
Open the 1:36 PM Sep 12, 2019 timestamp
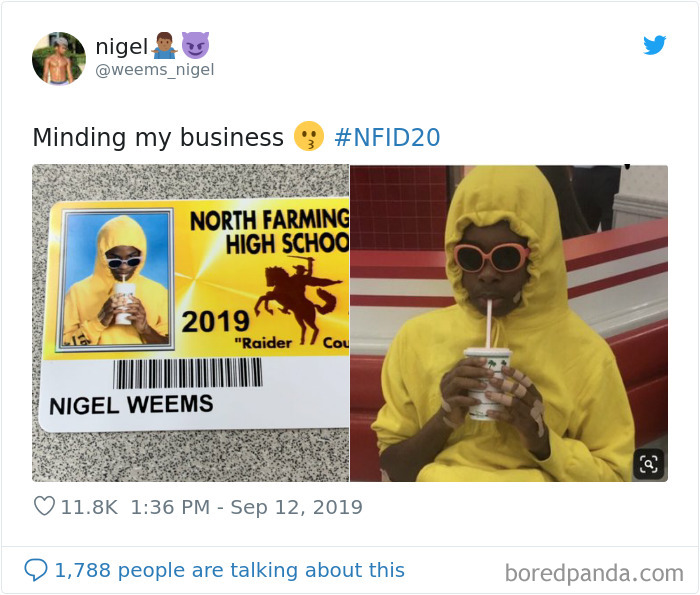coord(246,507)
